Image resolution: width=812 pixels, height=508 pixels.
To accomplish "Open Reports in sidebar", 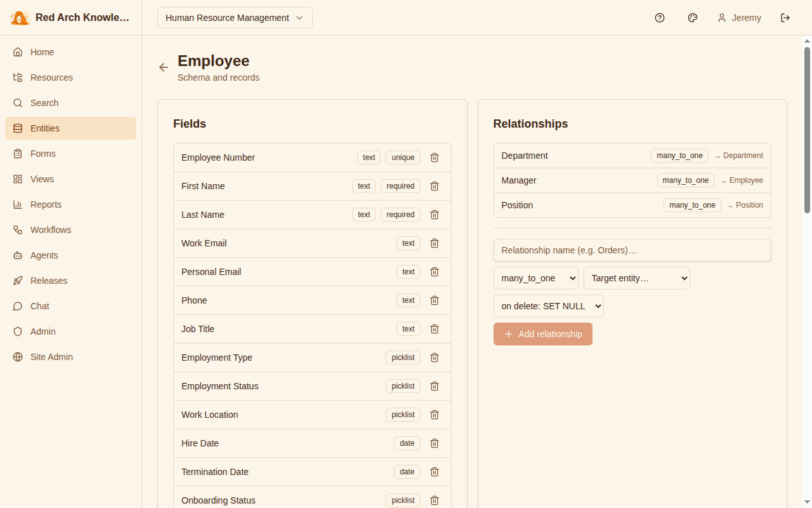I will coord(70,204).
